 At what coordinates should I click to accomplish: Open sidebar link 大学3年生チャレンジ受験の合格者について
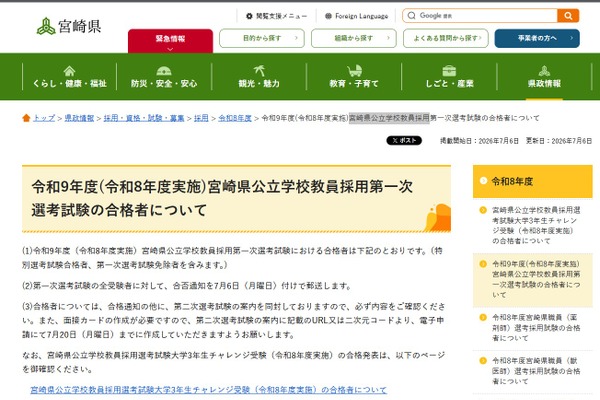(536, 225)
